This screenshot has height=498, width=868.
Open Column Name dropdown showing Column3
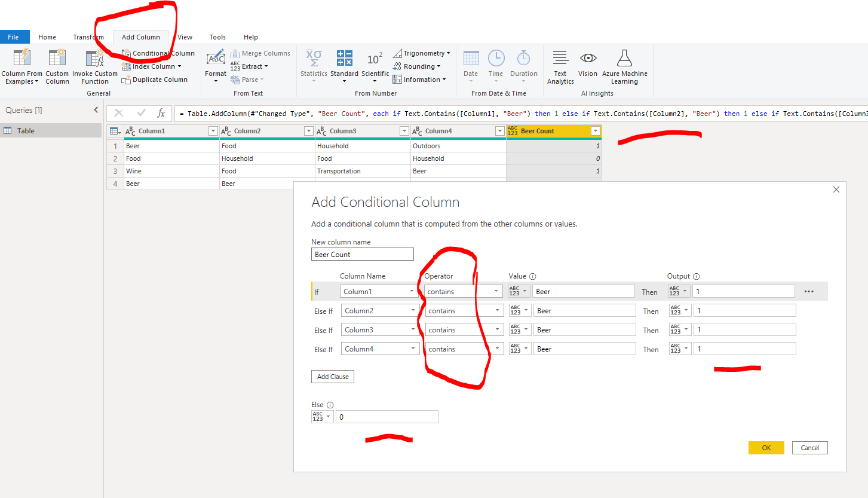(380, 329)
